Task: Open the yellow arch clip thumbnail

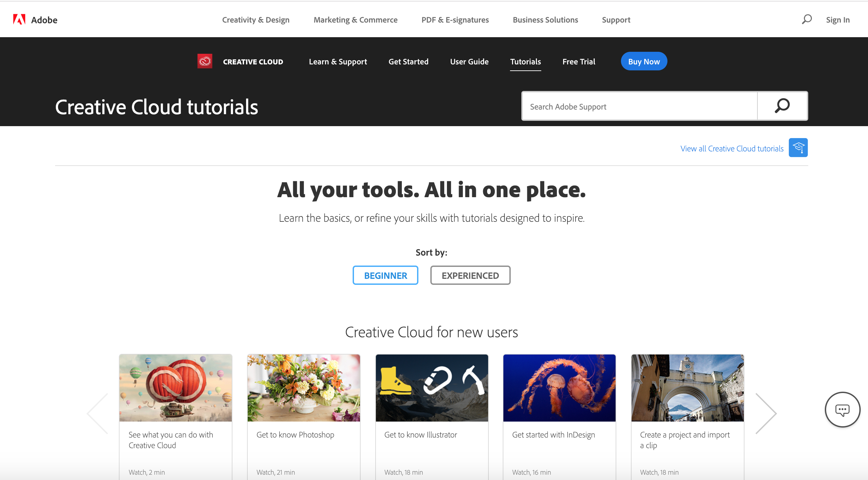Action: pos(687,388)
